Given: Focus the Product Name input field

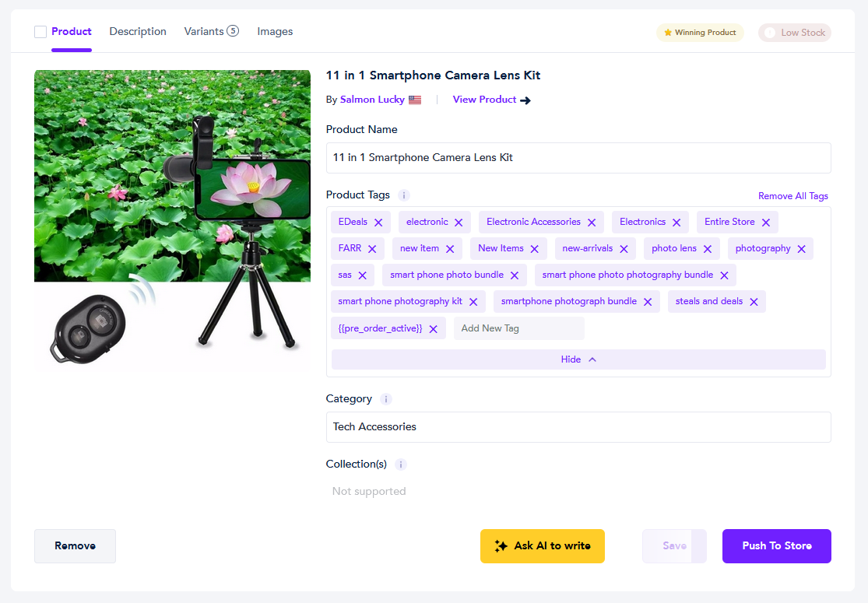Looking at the screenshot, I should (x=578, y=158).
